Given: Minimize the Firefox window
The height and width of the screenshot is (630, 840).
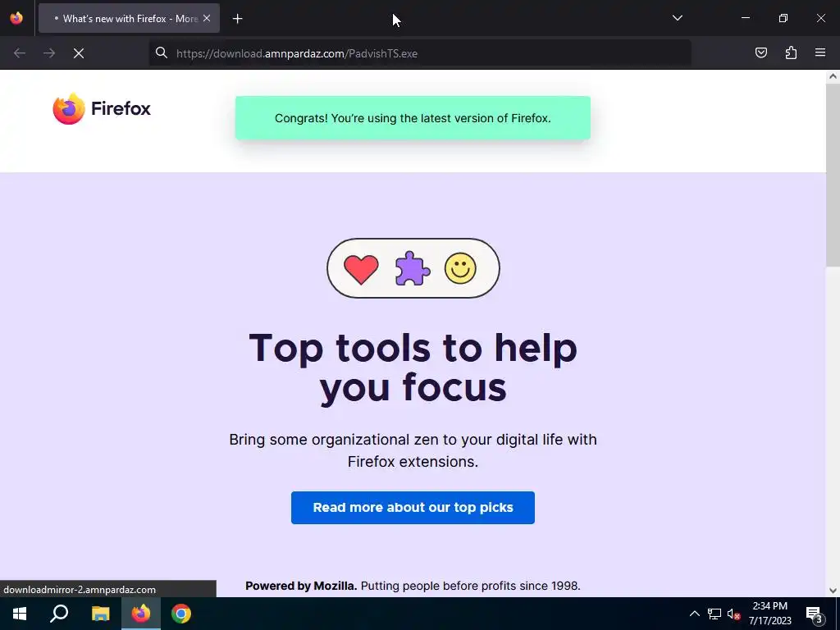Looking at the screenshot, I should [x=745, y=18].
